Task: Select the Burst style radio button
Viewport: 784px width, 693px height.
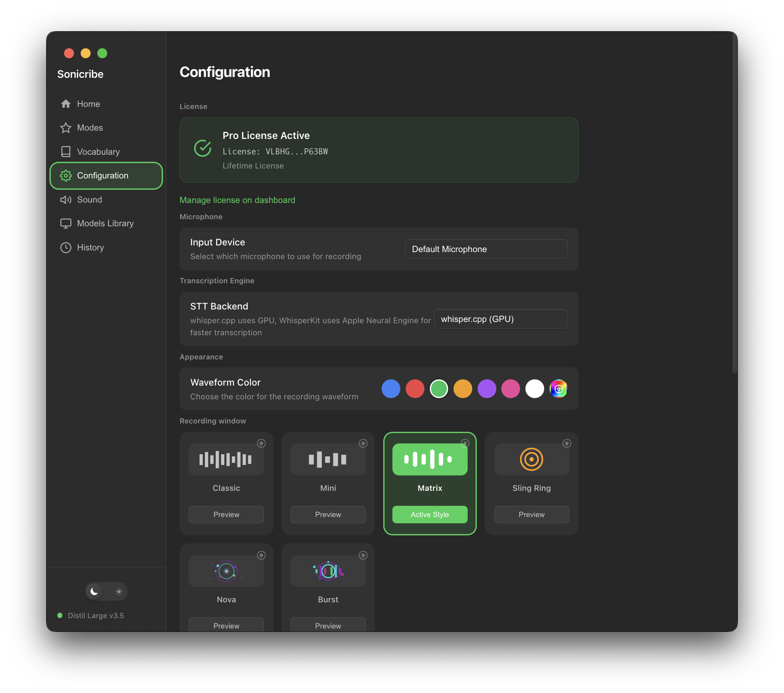Action: point(363,555)
